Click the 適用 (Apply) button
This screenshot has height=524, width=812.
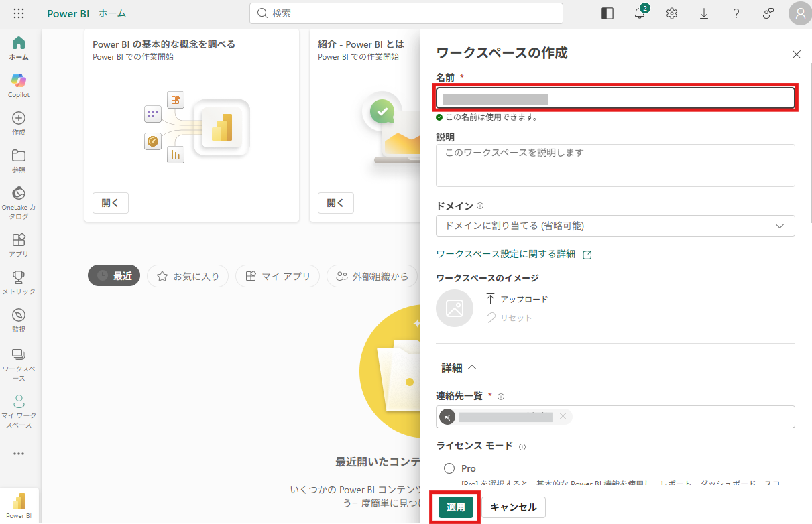[455, 507]
